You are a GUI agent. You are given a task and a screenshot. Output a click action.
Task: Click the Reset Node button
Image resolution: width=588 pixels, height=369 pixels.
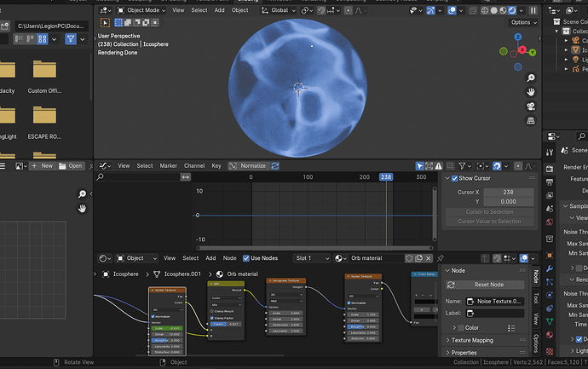(x=485, y=285)
